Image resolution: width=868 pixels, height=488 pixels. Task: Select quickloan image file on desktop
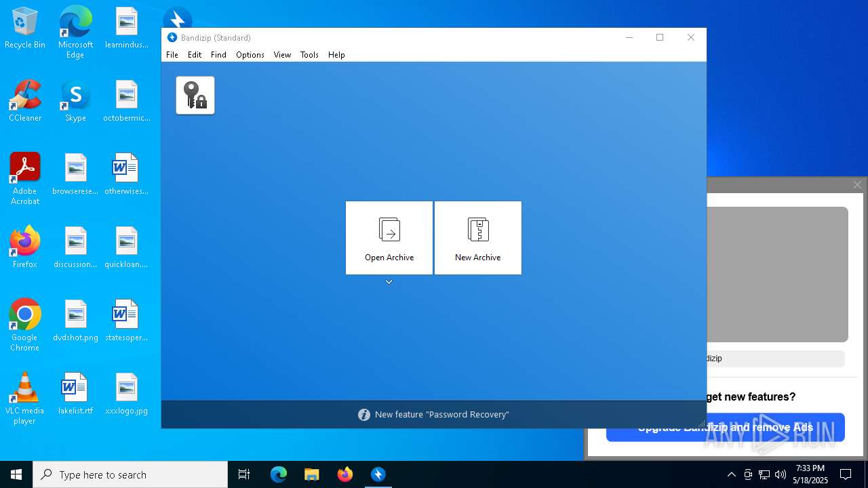127,248
